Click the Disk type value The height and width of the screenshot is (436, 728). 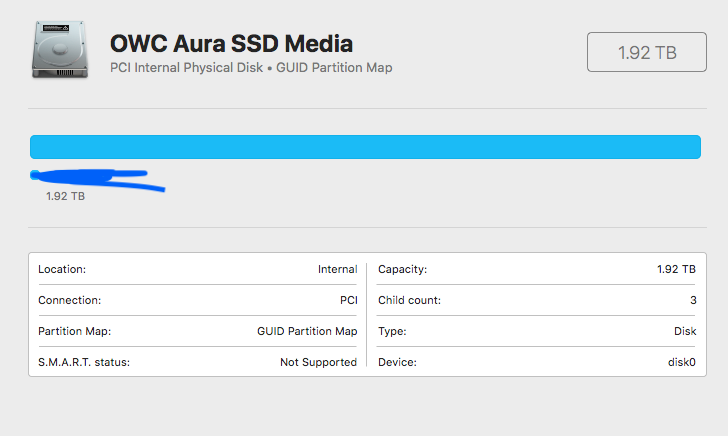pos(684,331)
